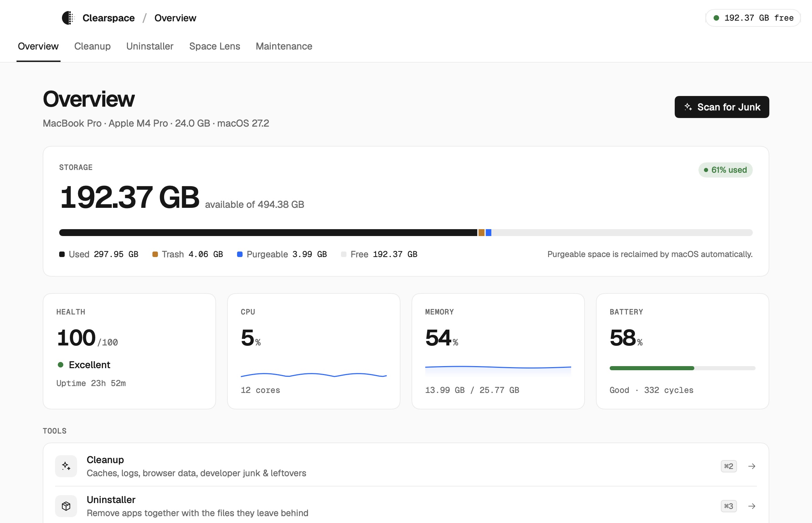
Task: Click the large 192.37 GB storage figure
Action: point(129,197)
